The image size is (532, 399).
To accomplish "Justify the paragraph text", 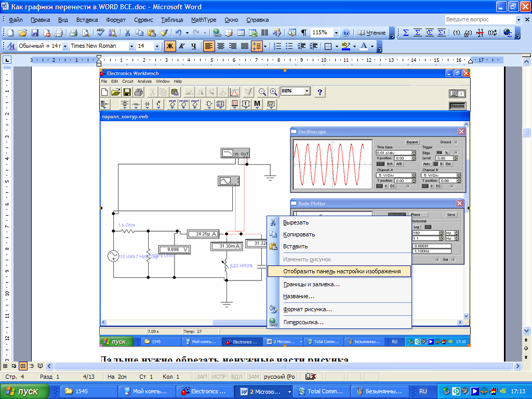I will pos(244,46).
